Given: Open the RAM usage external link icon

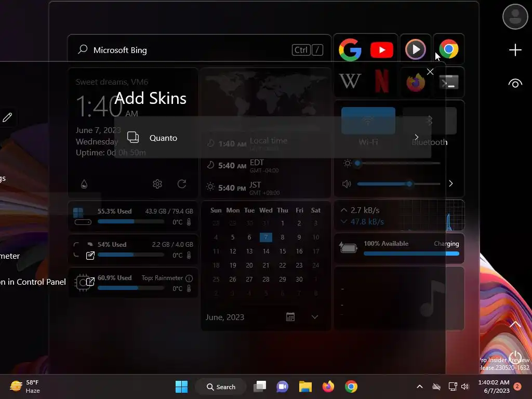Looking at the screenshot, I should pos(90,256).
